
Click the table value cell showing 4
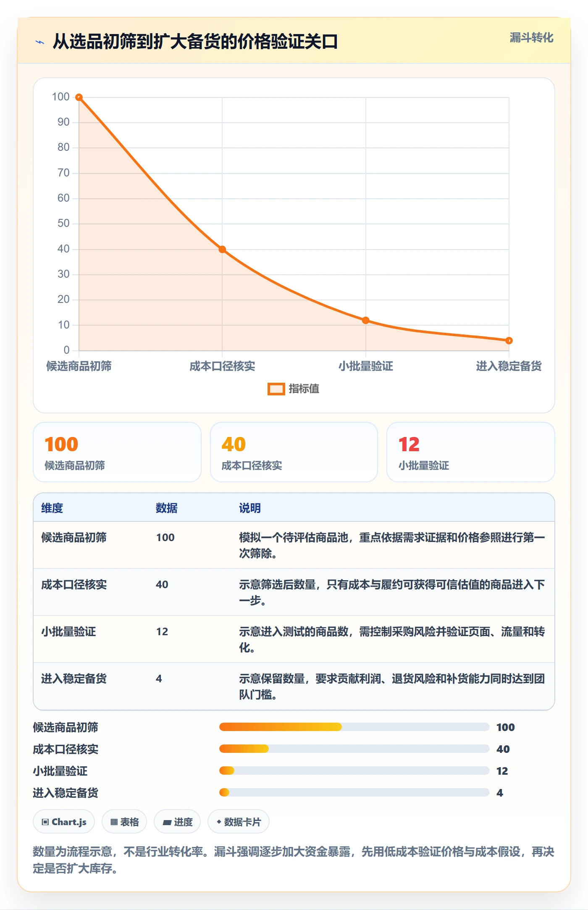(x=159, y=679)
